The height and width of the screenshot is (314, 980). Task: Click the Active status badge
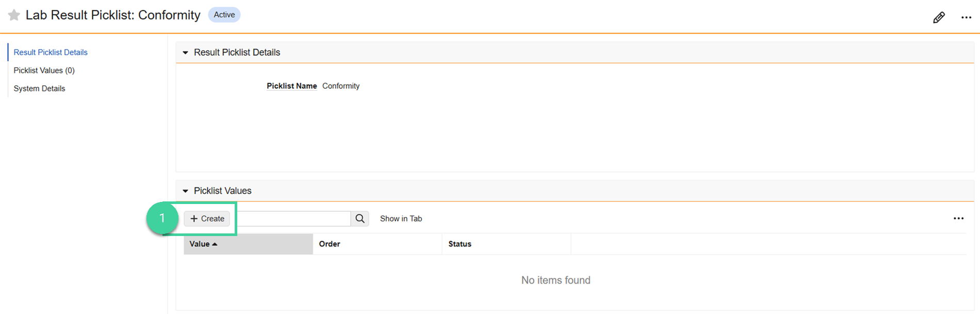pyautogui.click(x=224, y=14)
